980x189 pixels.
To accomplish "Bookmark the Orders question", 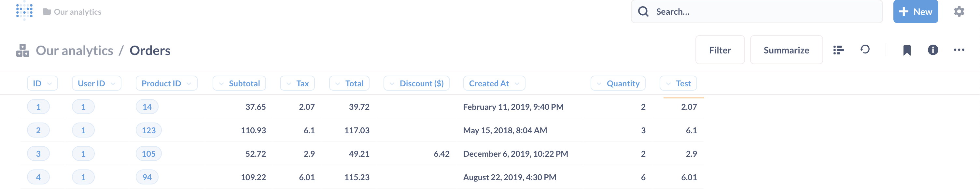I will [x=906, y=50].
